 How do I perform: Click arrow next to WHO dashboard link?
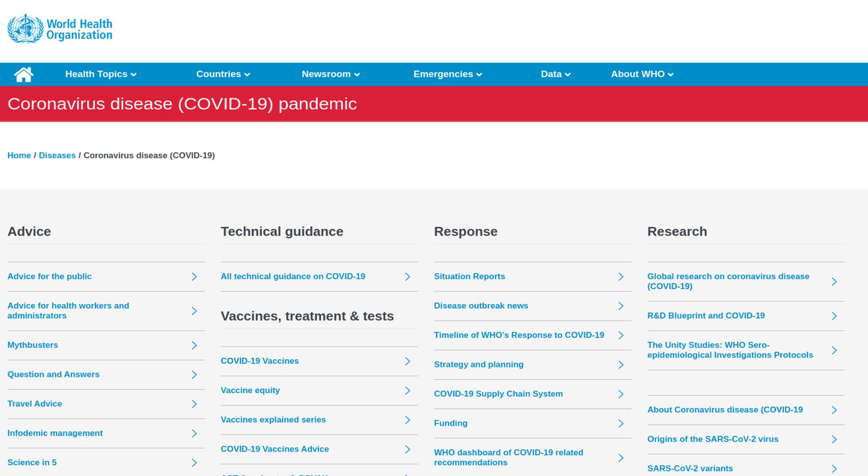click(x=621, y=458)
